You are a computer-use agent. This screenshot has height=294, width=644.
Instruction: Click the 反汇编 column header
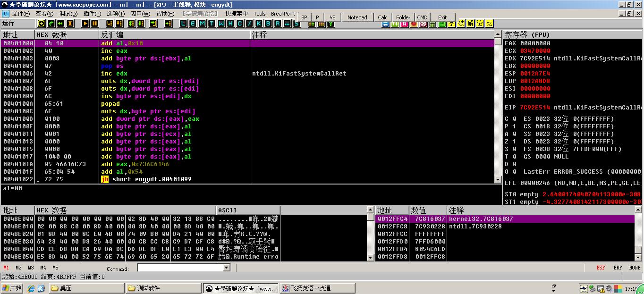pyautogui.click(x=175, y=34)
